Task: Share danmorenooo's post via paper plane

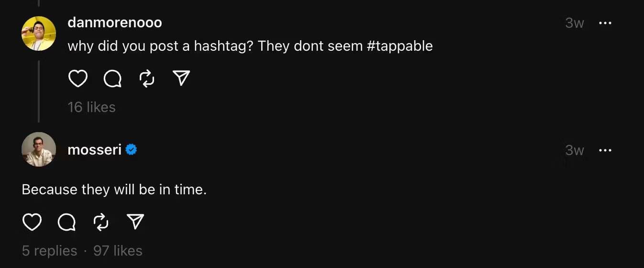Action: click(181, 78)
